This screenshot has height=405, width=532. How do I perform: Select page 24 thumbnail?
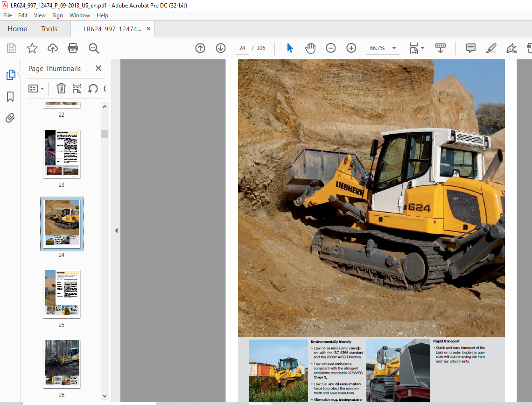click(x=62, y=224)
